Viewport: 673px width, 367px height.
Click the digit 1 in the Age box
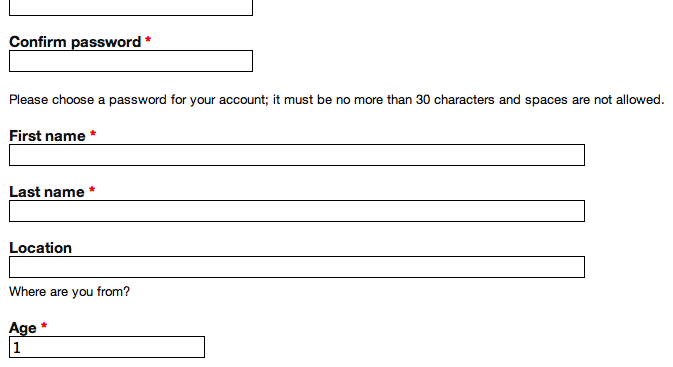(x=17, y=347)
